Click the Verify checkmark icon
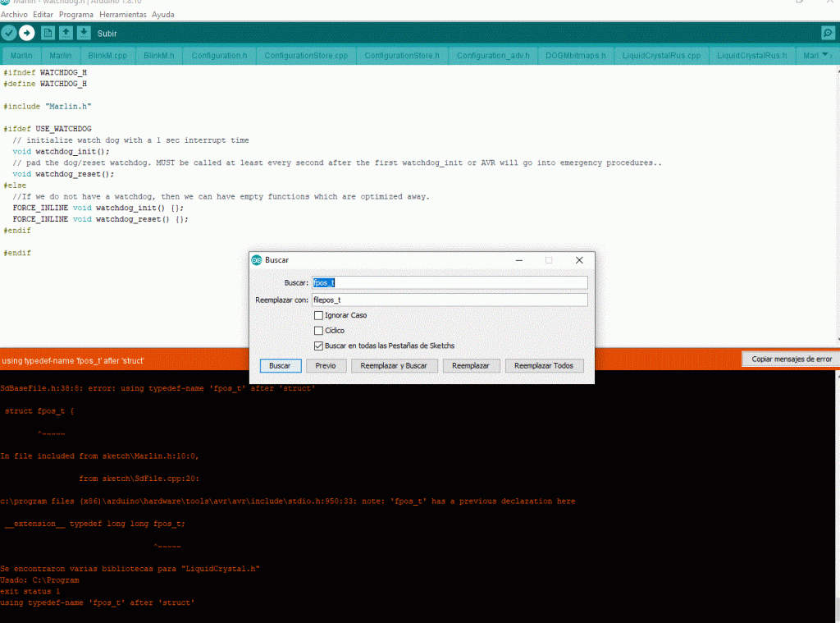Viewport: 840px width, 623px height. tap(9, 33)
